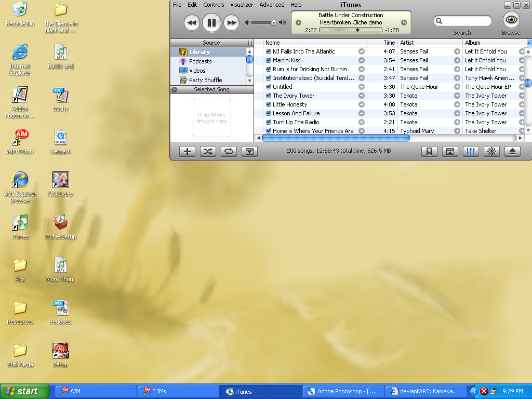The width and height of the screenshot is (532, 399).
Task: Uncheck Rum is for Drinking Not Burnin
Action: [x=269, y=69]
